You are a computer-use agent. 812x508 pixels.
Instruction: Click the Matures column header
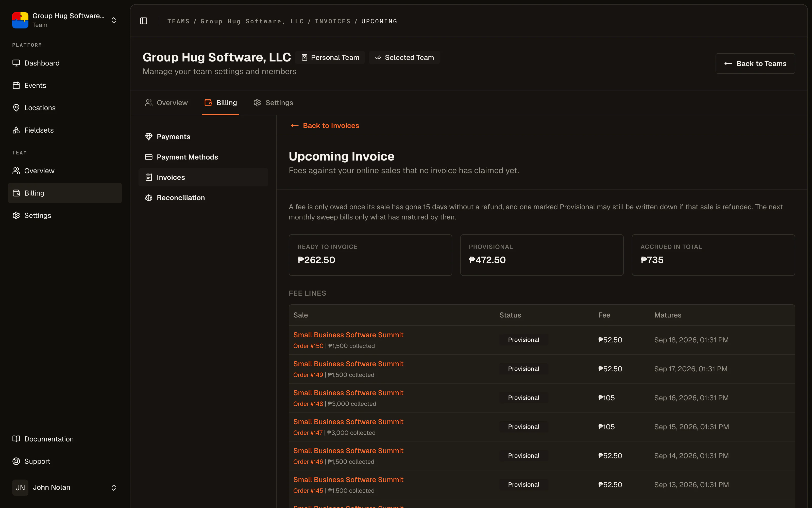click(668, 315)
